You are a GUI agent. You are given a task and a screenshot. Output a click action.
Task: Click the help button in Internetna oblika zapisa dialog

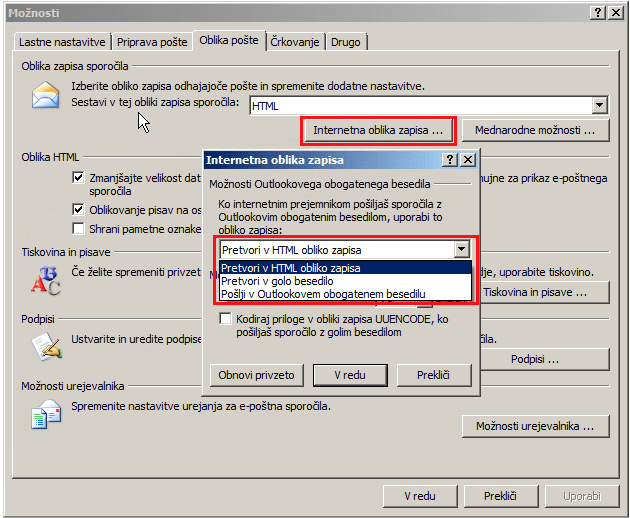(x=450, y=160)
